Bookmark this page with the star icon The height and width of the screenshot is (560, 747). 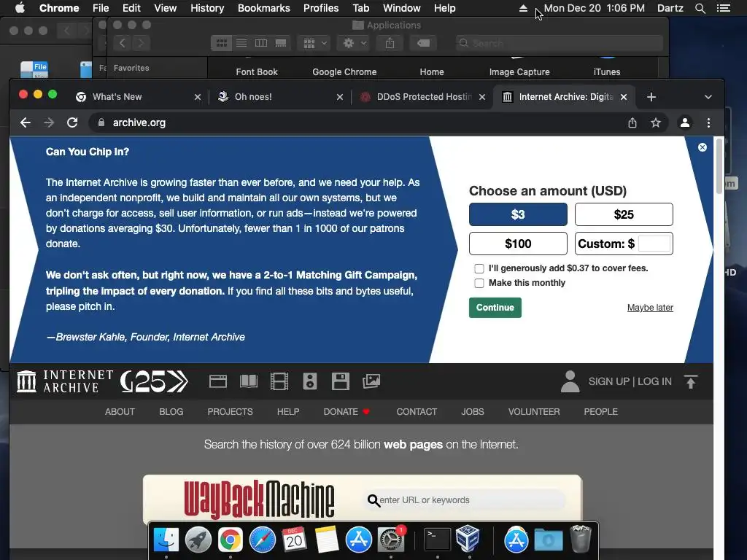(656, 122)
